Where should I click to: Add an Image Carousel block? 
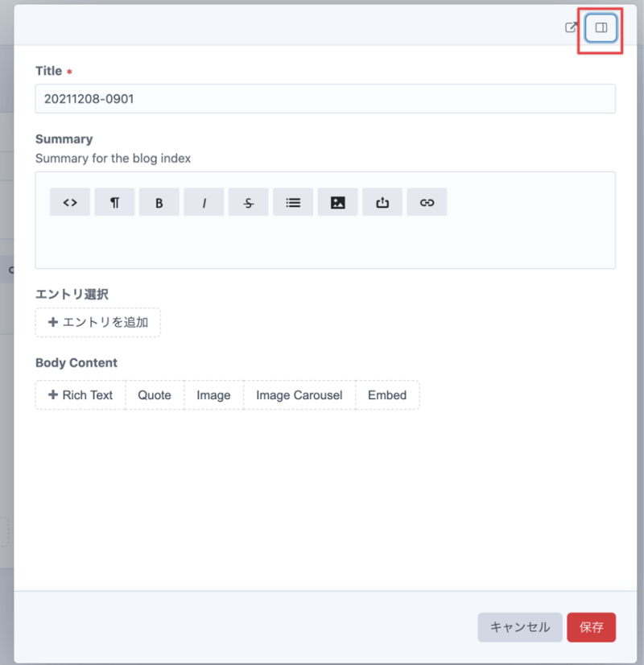pyautogui.click(x=299, y=395)
